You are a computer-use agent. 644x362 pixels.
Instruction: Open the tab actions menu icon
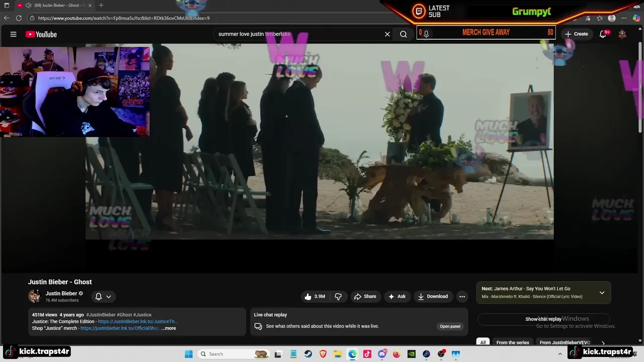pos(7,5)
